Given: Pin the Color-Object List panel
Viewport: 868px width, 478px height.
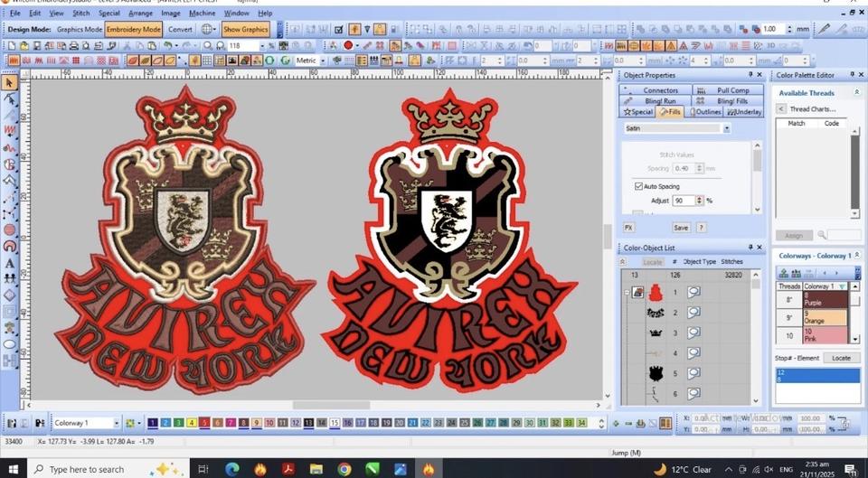Looking at the screenshot, I should coord(750,248).
